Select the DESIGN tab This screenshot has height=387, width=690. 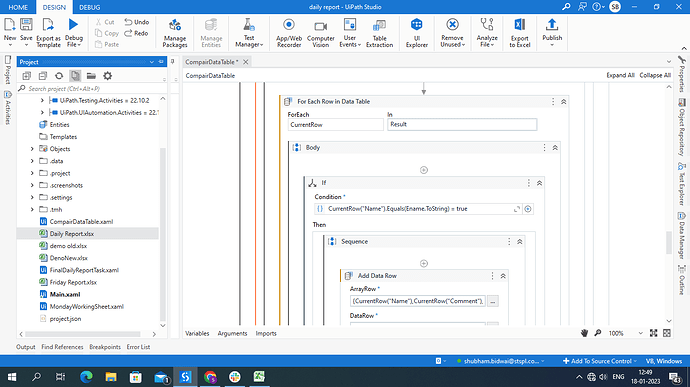54,7
